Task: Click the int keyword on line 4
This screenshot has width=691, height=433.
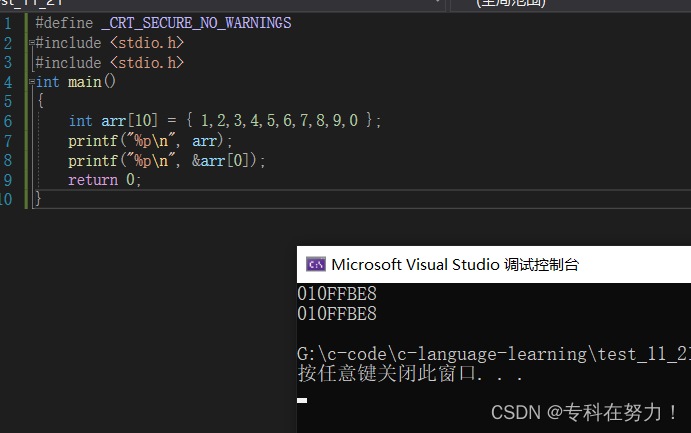Action: click(48, 82)
